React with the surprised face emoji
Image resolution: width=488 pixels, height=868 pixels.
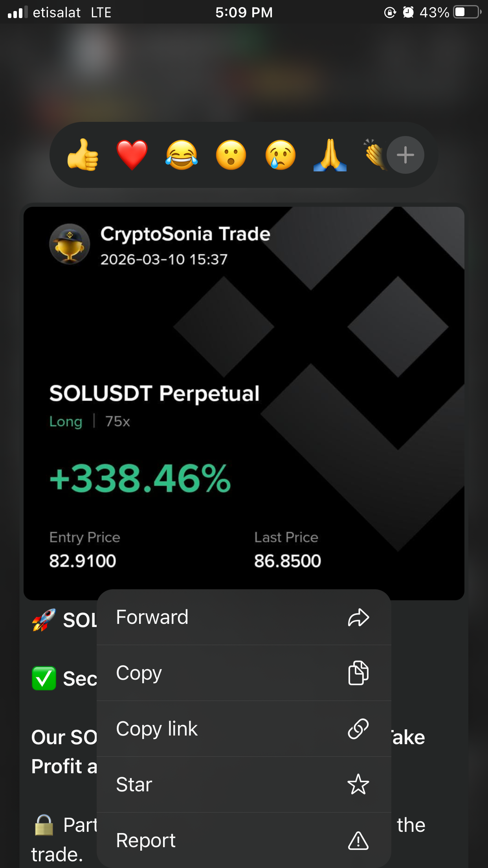[x=231, y=155]
